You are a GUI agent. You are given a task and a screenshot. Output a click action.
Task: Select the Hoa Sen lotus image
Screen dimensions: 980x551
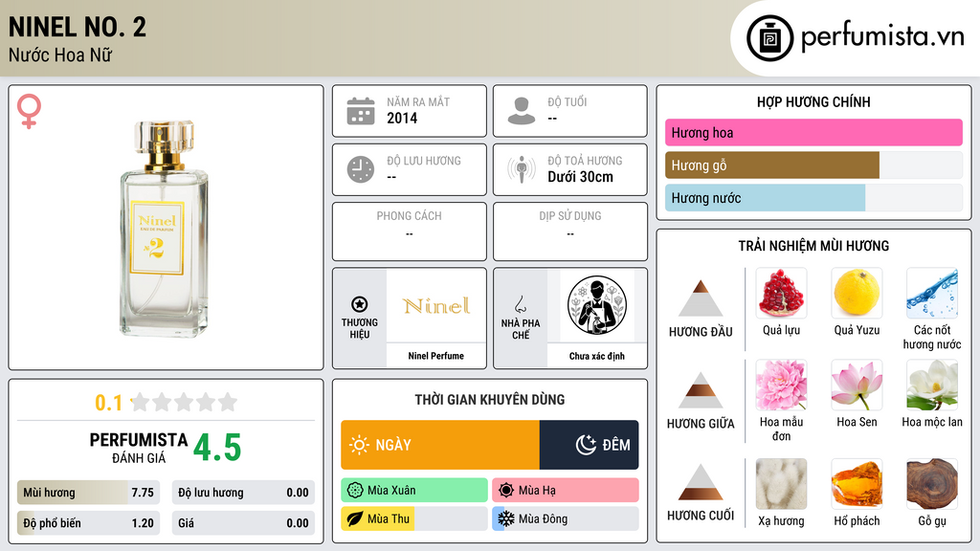pos(857,385)
